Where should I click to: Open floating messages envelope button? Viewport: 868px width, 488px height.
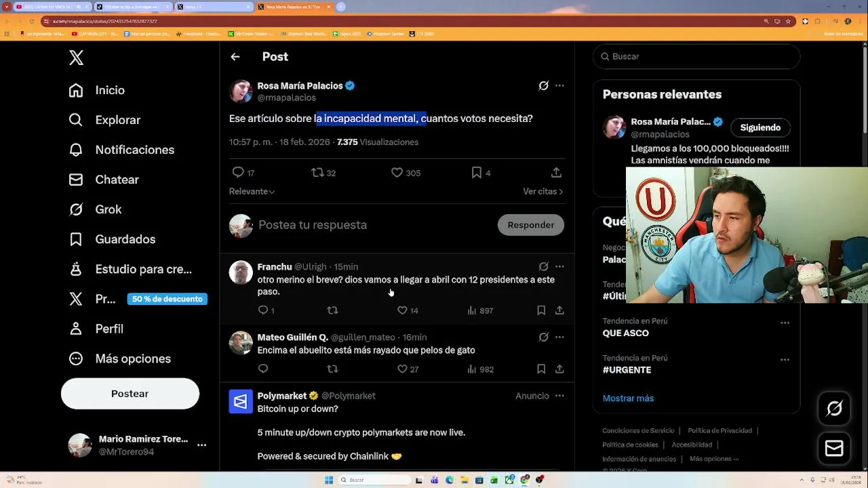[x=834, y=449]
